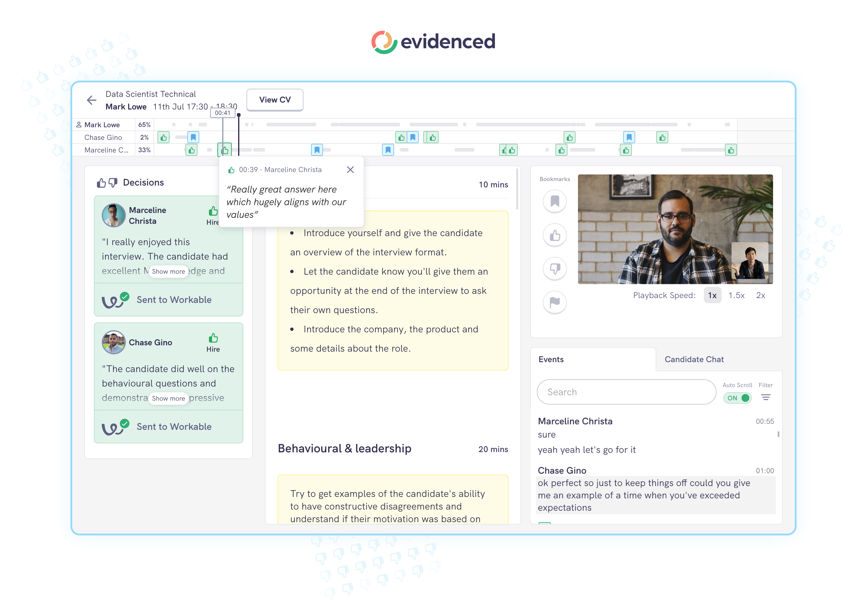Click the bookmark icon in Bookmarks panel

[x=555, y=201]
